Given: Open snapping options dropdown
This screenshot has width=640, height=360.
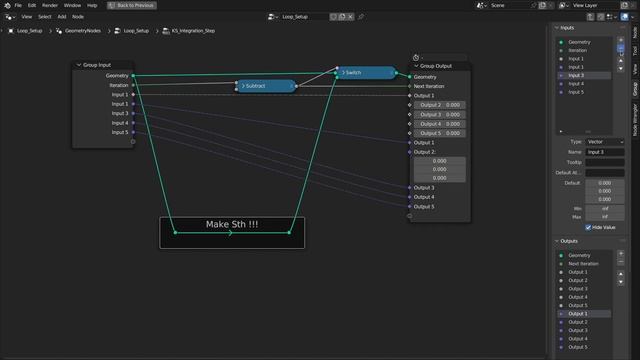Looking at the screenshot, I should [x=611, y=17].
